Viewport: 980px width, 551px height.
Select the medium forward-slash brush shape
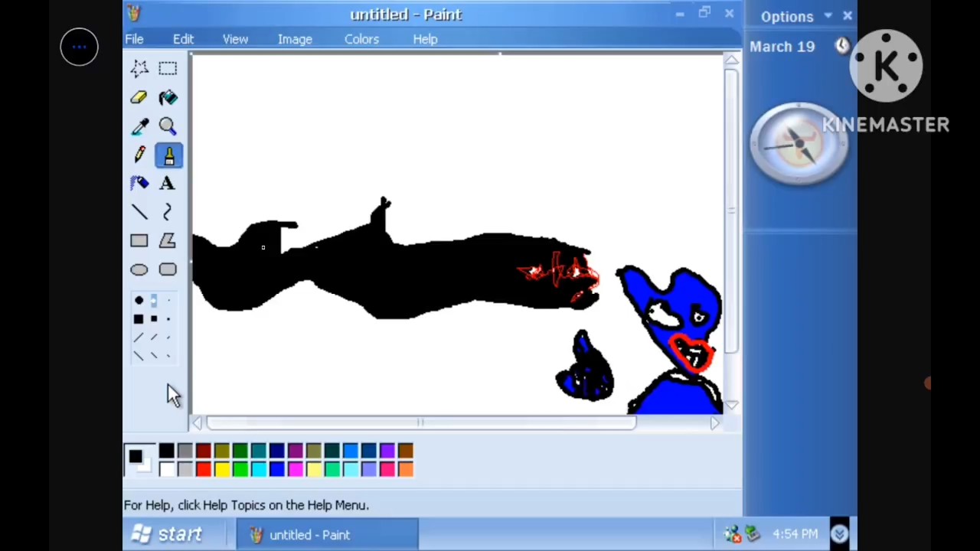(154, 337)
